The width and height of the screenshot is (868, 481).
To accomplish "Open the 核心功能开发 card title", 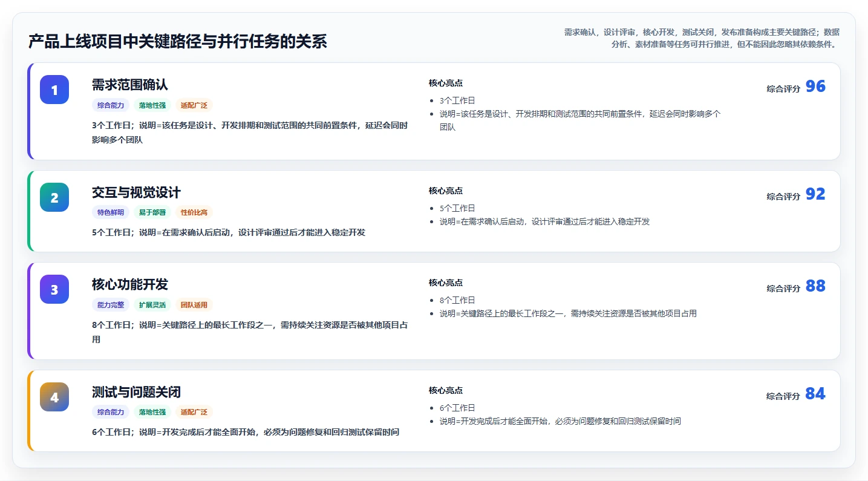I will click(x=130, y=284).
